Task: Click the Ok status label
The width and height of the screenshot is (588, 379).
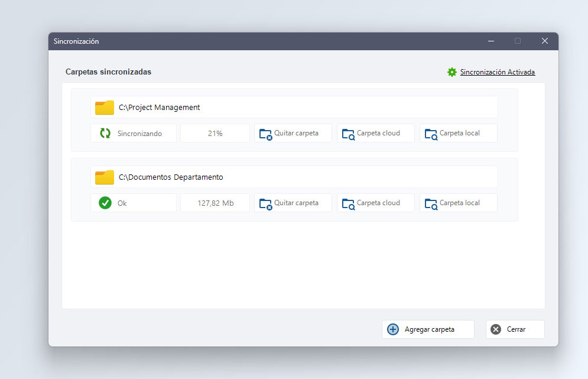Action: [x=122, y=203]
